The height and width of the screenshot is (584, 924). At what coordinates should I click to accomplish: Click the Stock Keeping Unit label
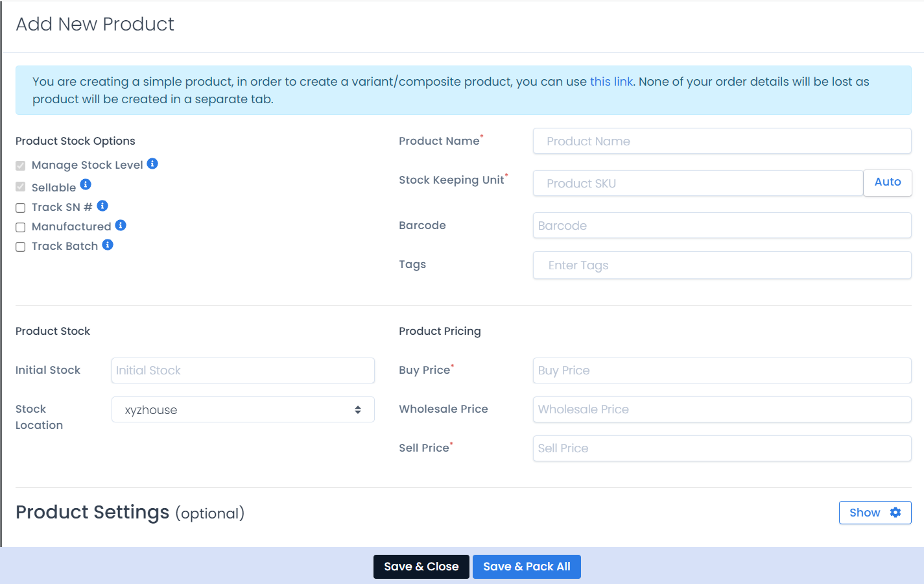pos(453,180)
